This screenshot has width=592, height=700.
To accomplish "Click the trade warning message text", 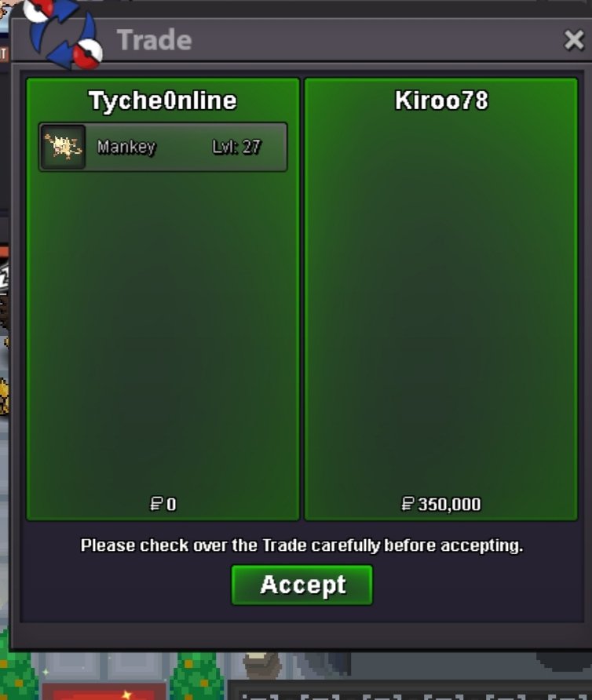I will (301, 545).
